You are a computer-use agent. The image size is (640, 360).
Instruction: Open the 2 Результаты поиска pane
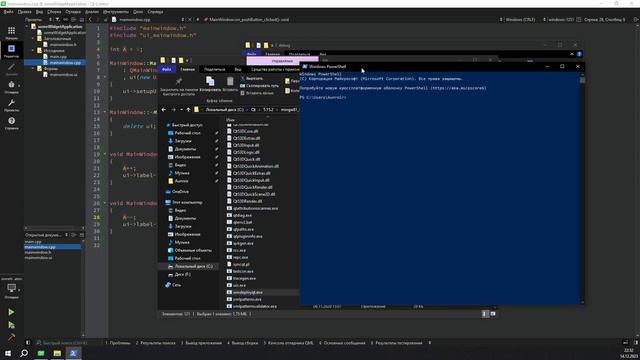pyautogui.click(x=156, y=343)
